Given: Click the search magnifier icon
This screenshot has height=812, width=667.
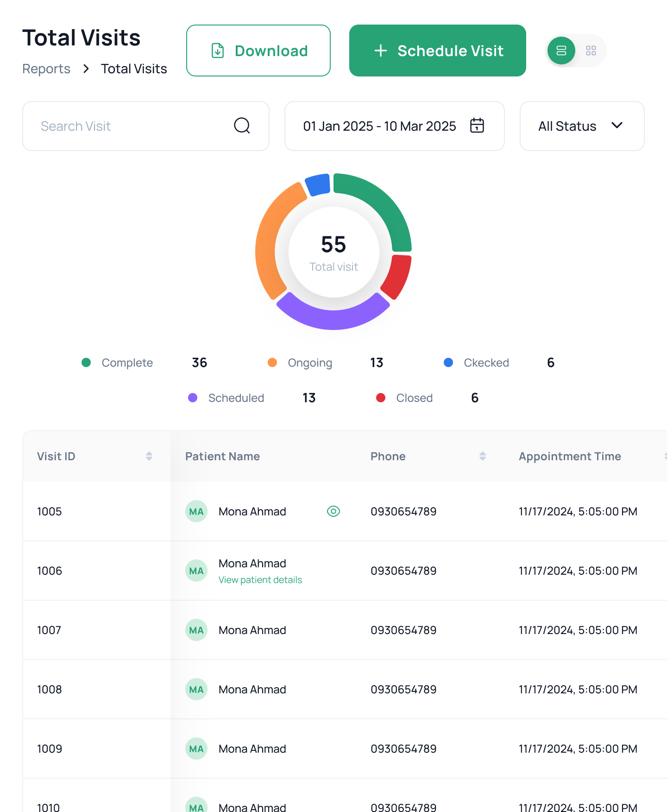Looking at the screenshot, I should tap(242, 126).
